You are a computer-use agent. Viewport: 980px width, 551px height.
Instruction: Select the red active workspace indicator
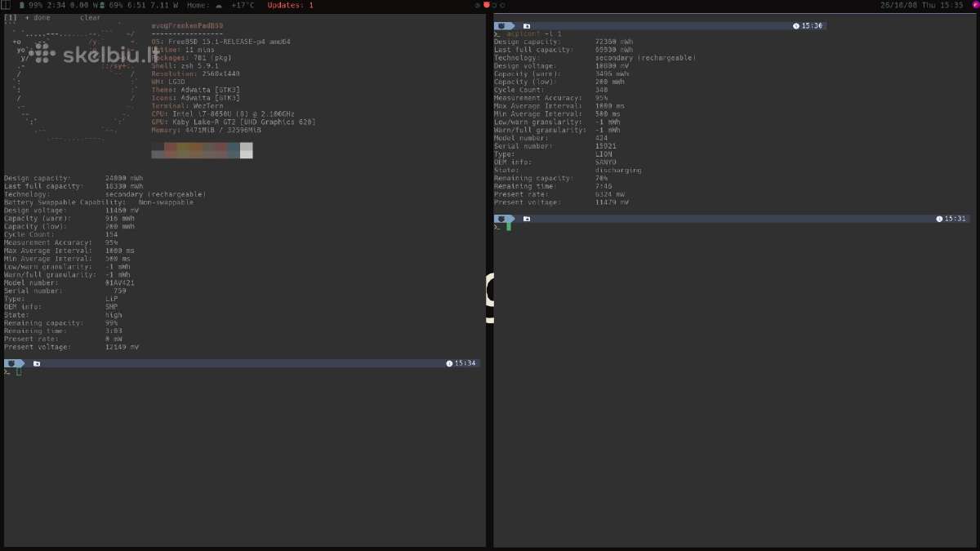(487, 5)
